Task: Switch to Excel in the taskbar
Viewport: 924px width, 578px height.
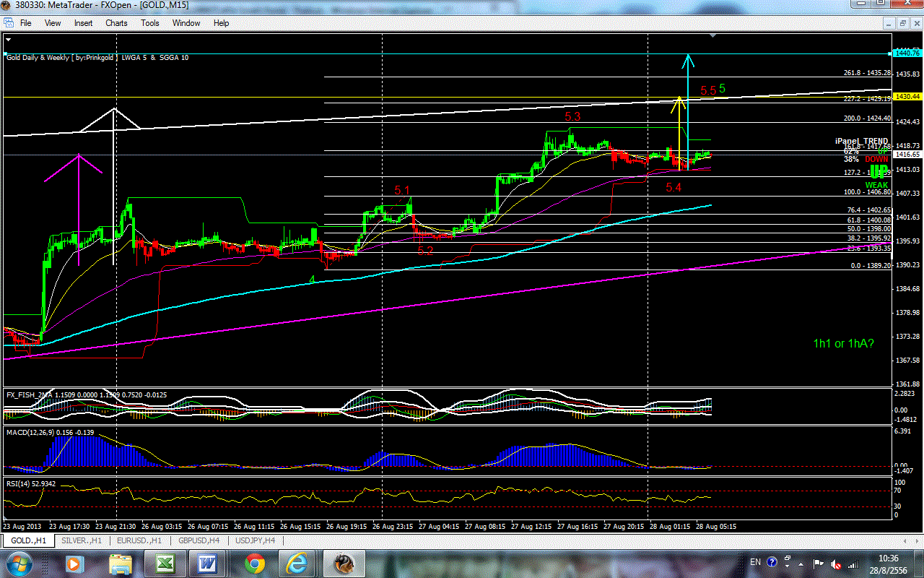Action: point(164,564)
